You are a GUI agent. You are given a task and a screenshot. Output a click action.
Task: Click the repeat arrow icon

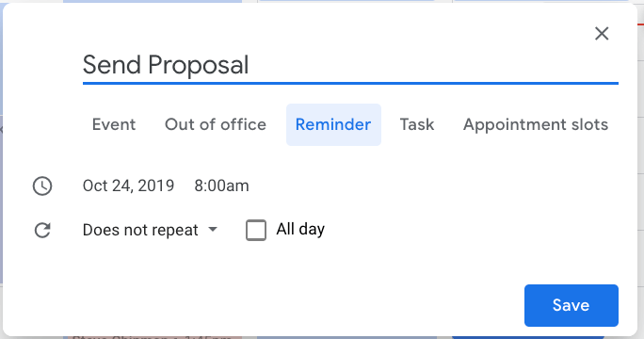pyautogui.click(x=42, y=230)
